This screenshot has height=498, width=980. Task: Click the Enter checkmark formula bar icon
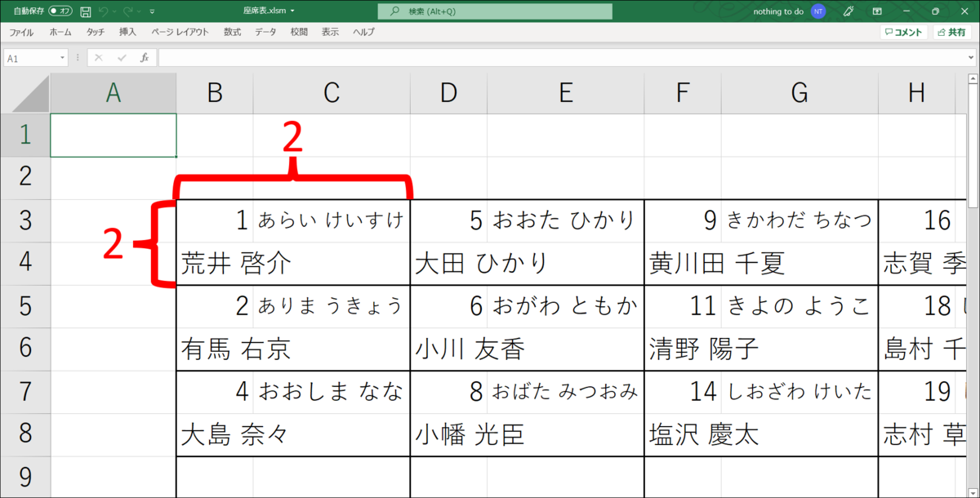[122, 58]
